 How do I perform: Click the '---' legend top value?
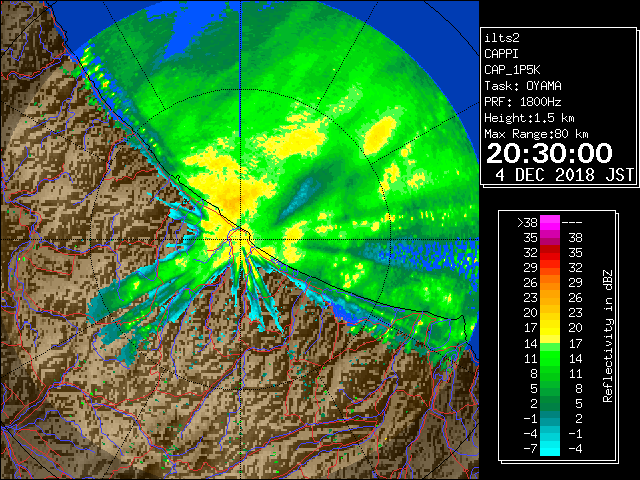[572, 223]
